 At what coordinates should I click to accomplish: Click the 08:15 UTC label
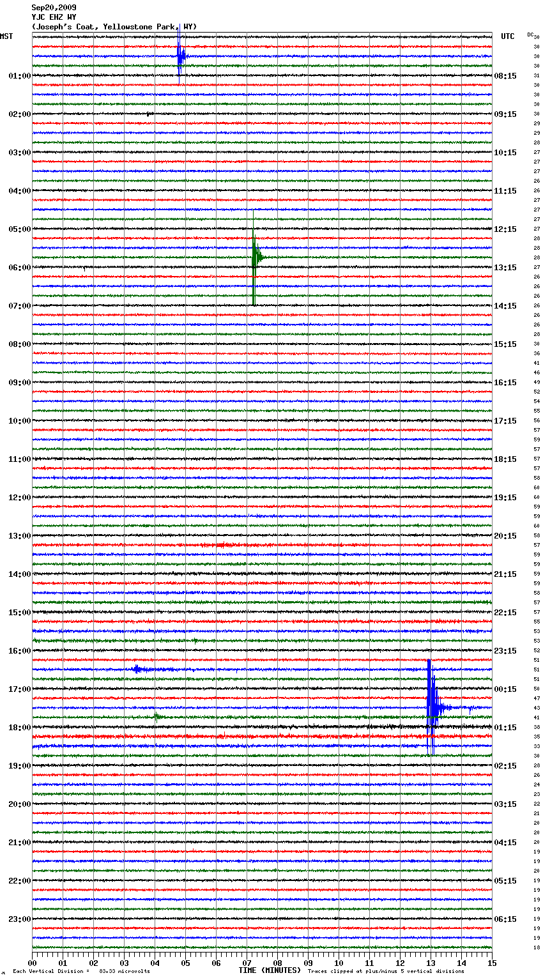[x=505, y=76]
